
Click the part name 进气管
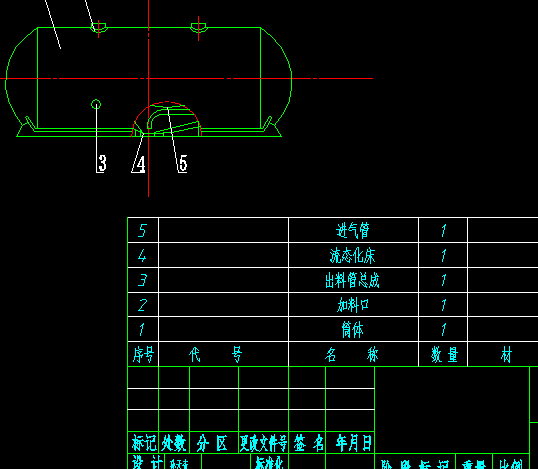pos(353,230)
